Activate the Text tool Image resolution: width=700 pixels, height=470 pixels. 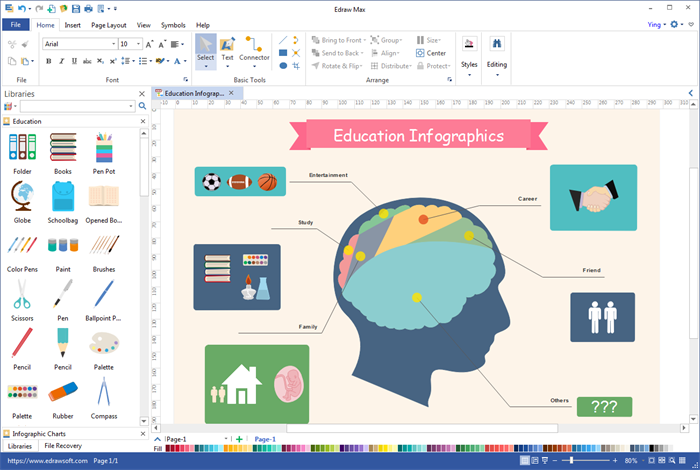click(228, 48)
